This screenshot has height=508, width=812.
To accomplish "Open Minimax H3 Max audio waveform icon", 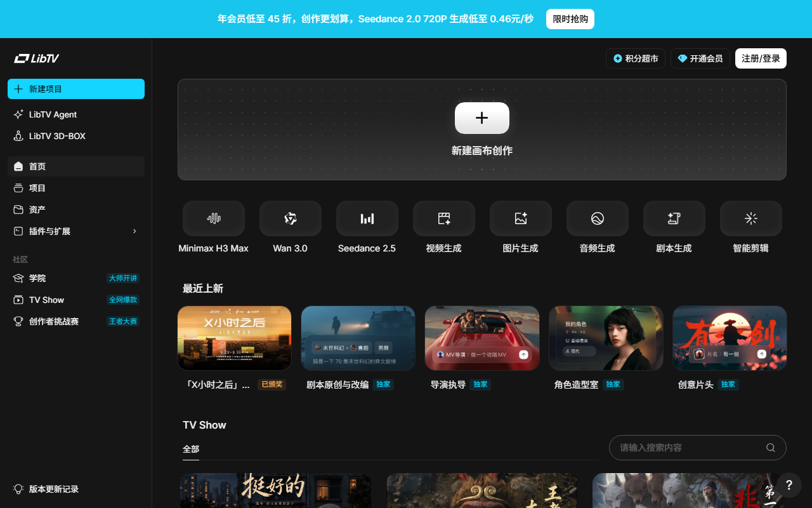I will tap(214, 218).
